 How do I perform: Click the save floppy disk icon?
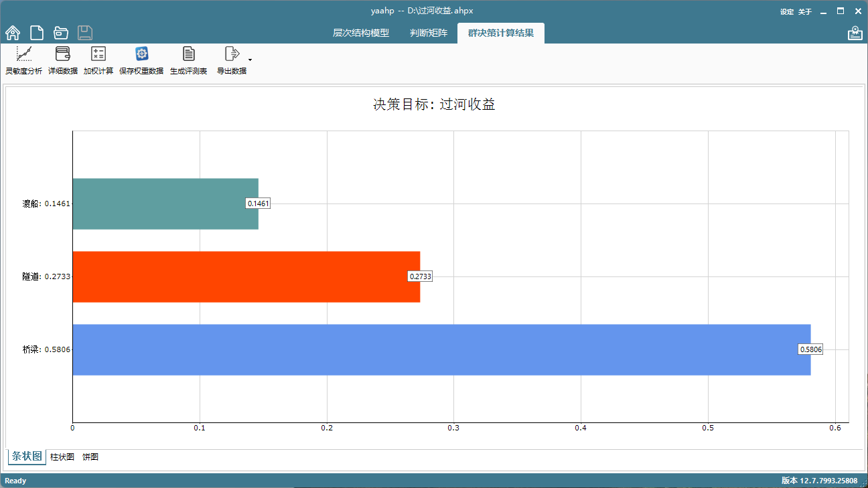[85, 33]
